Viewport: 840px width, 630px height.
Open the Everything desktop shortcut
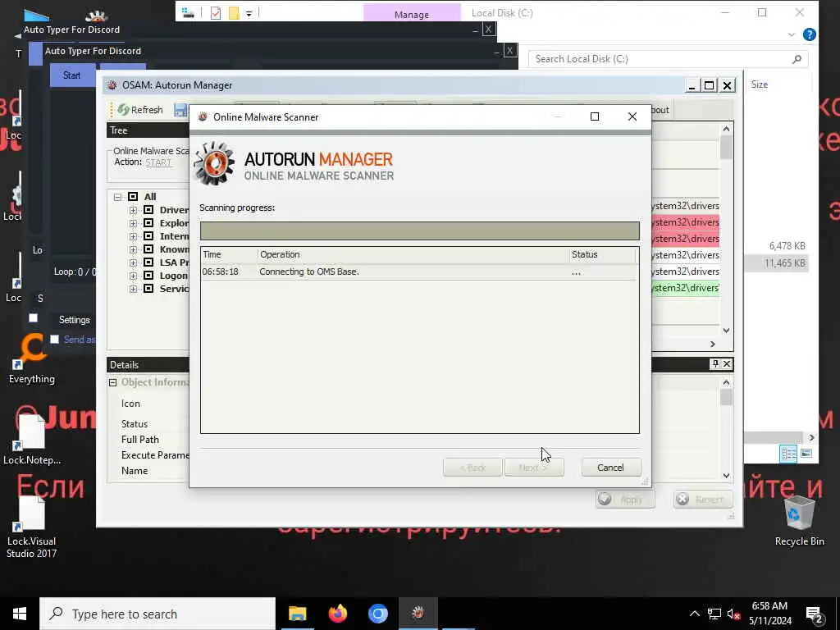click(32, 358)
